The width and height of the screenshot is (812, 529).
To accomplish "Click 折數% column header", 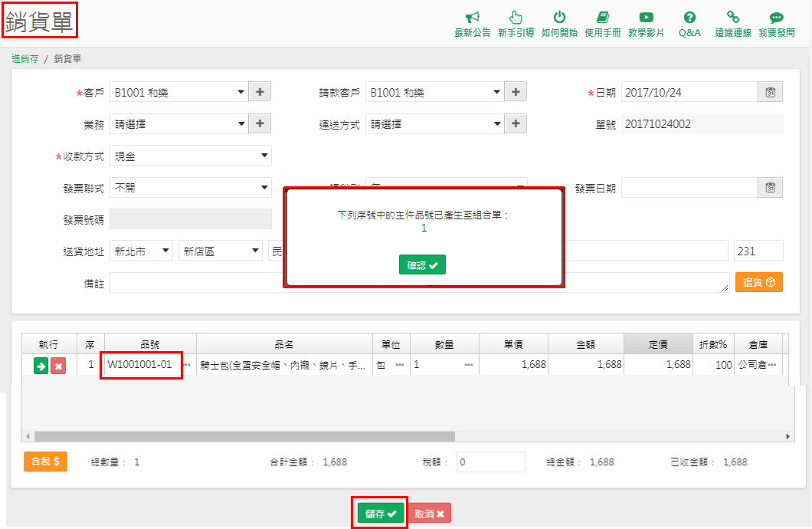I will click(713, 344).
